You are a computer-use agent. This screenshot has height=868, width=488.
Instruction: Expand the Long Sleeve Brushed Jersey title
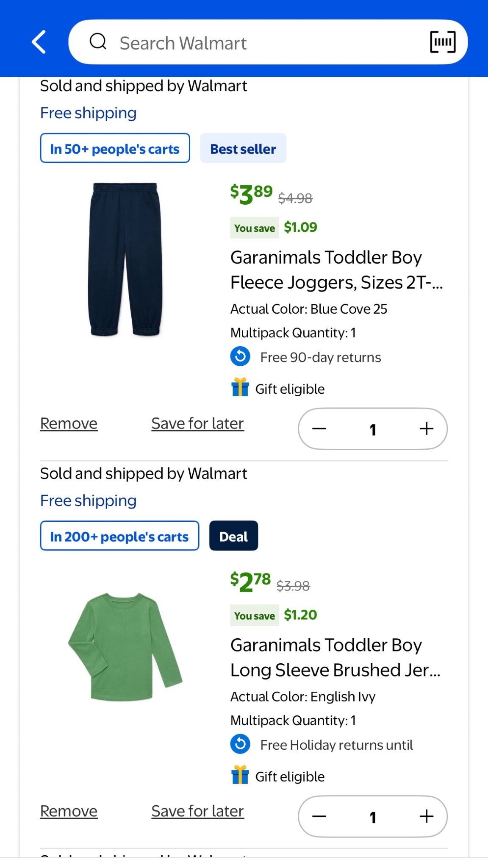335,657
